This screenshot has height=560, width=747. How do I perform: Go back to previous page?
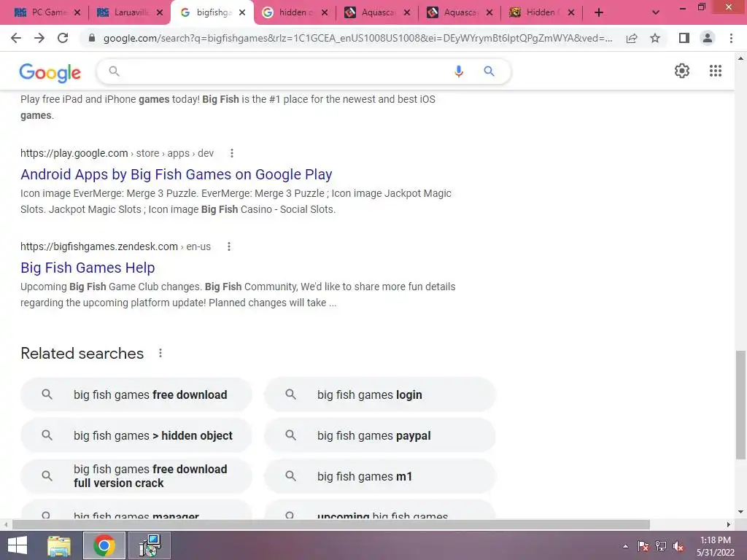click(x=16, y=38)
